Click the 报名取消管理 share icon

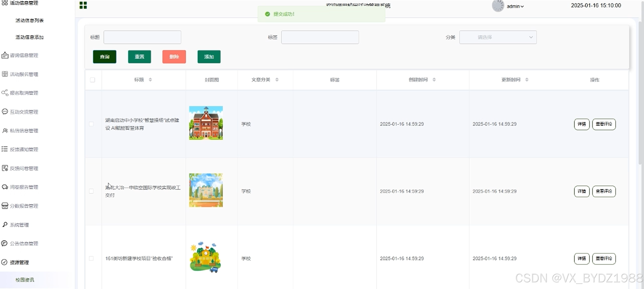pos(5,93)
